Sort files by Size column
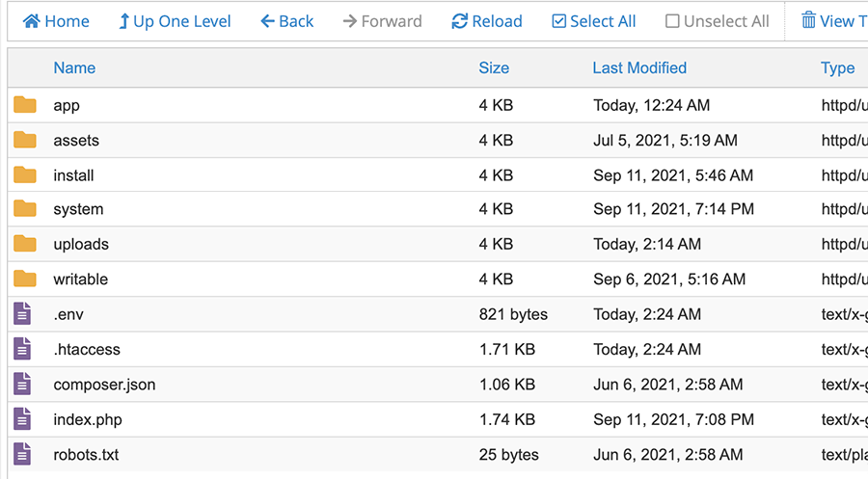This screenshot has width=868, height=479. [494, 67]
